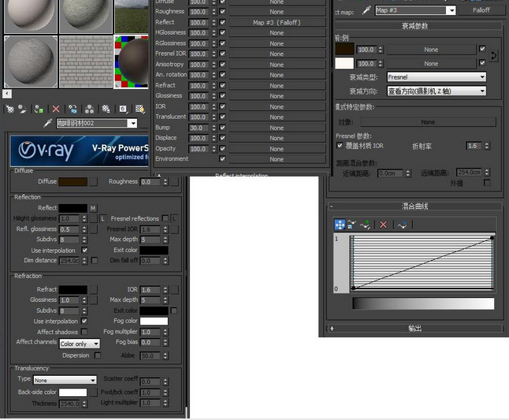
Task: Click the Get Material icon
Action: point(10,109)
